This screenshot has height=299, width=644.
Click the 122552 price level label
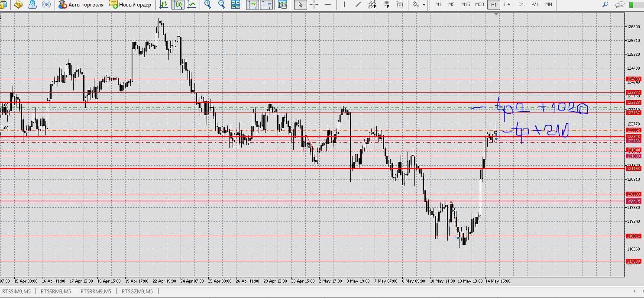point(633,130)
